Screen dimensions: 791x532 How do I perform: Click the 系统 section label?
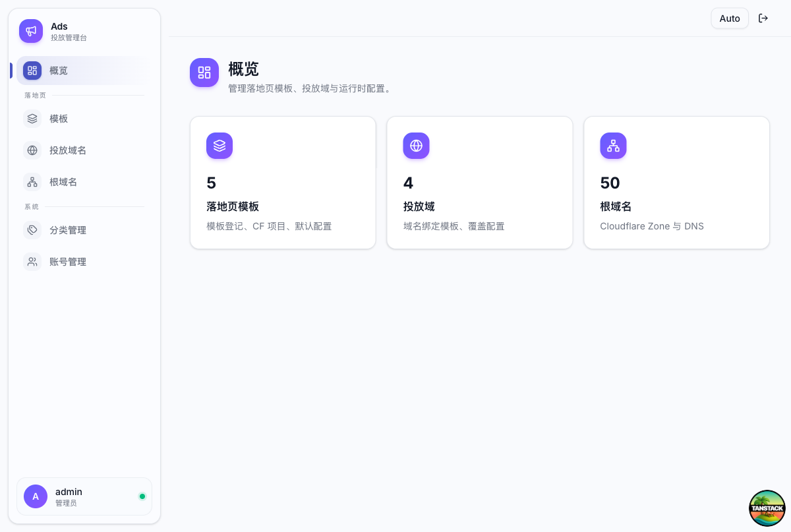point(32,207)
